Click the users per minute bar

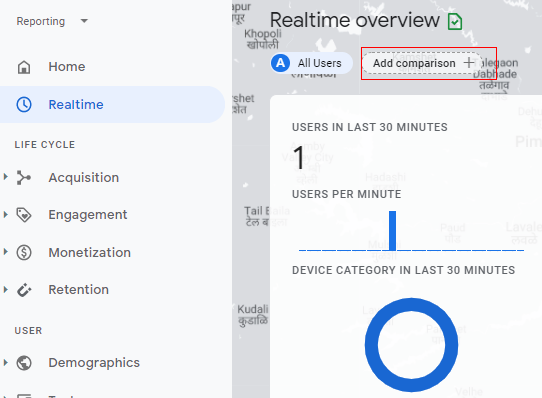392,230
